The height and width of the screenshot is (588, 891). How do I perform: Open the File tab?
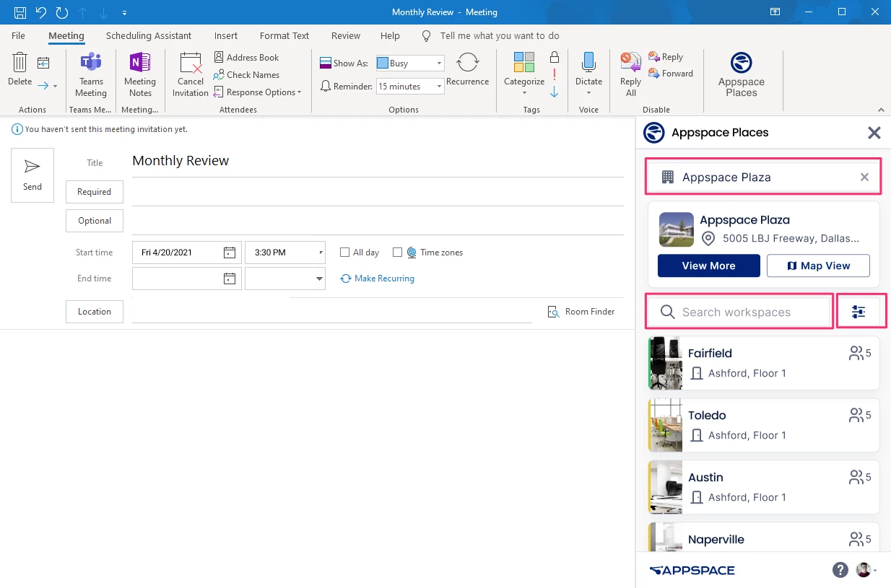click(19, 35)
